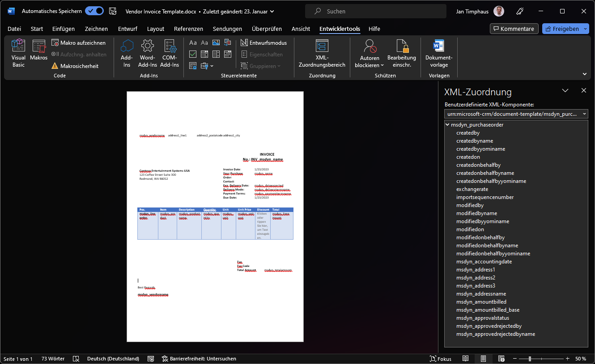Insert combo box content control
This screenshot has width=595, height=364.
coord(204,54)
